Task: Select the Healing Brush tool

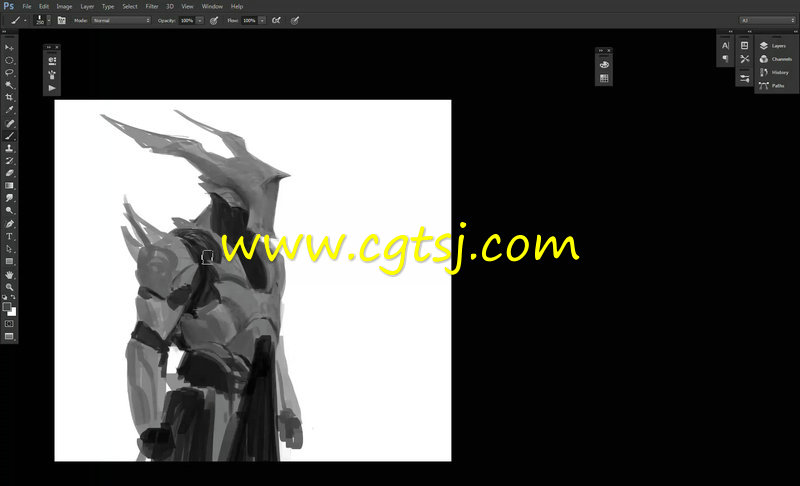Action: point(9,123)
